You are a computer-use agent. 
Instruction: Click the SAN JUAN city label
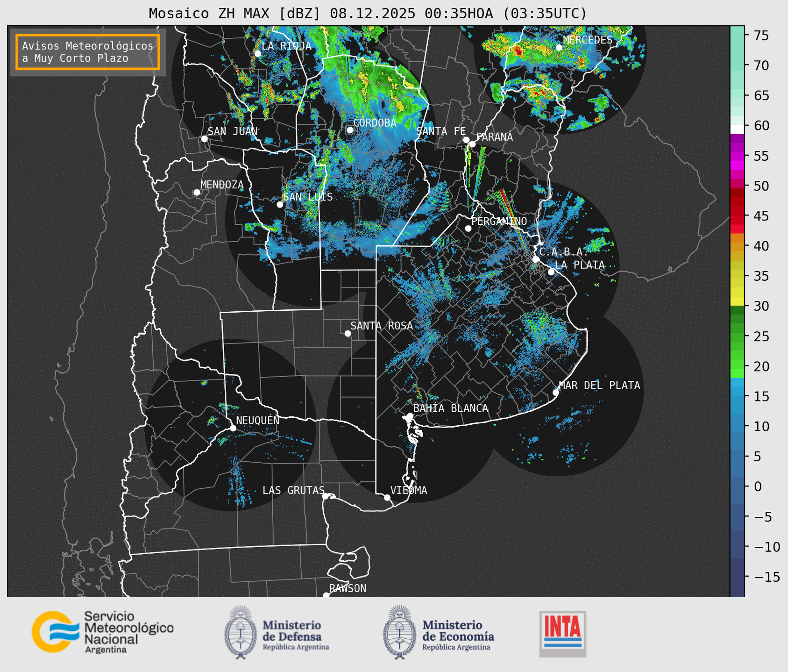click(233, 131)
